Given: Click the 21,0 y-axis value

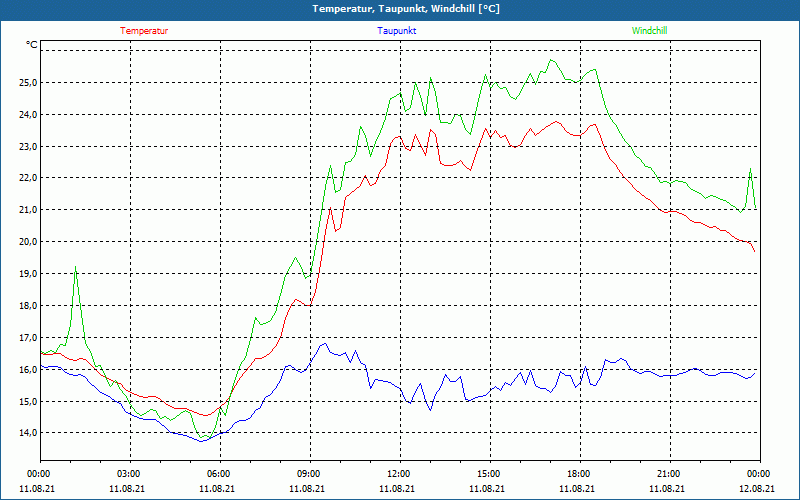Looking at the screenshot, I should [29, 210].
